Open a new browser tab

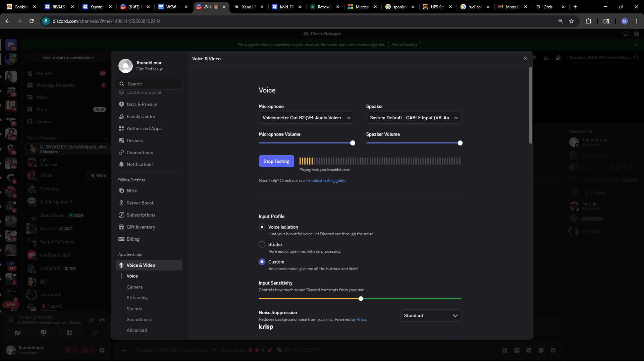575,7
